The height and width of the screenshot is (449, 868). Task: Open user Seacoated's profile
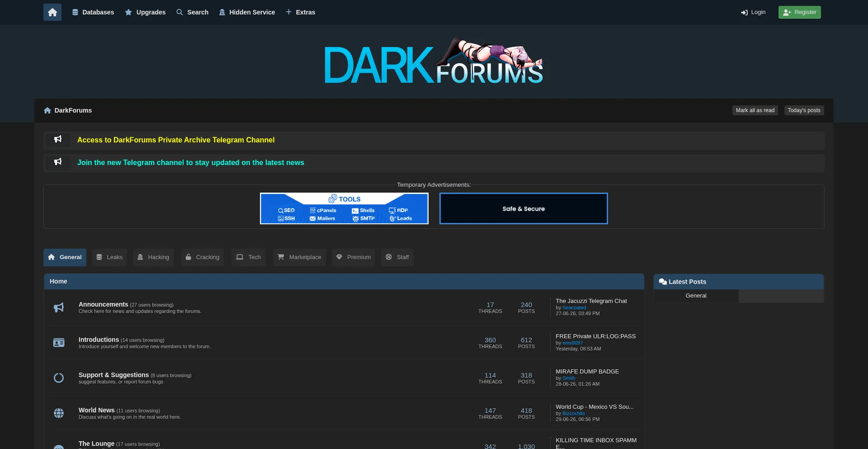[574, 307]
